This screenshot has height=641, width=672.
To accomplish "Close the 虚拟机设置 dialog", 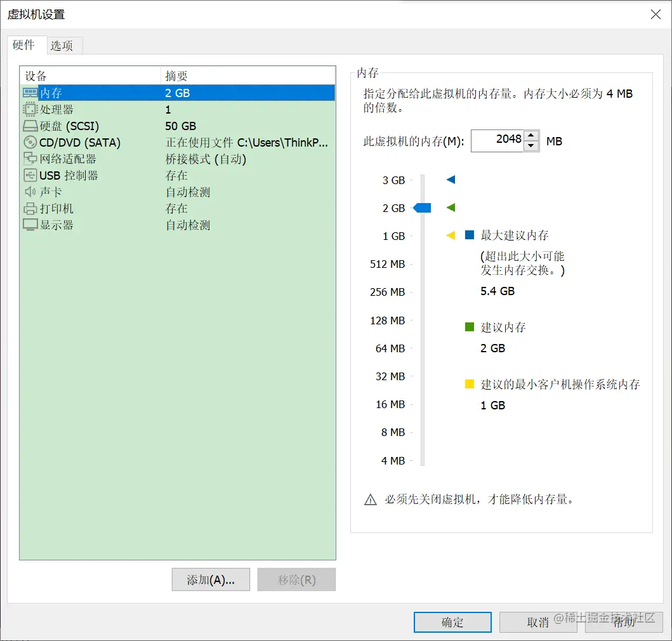I will 656,15.
